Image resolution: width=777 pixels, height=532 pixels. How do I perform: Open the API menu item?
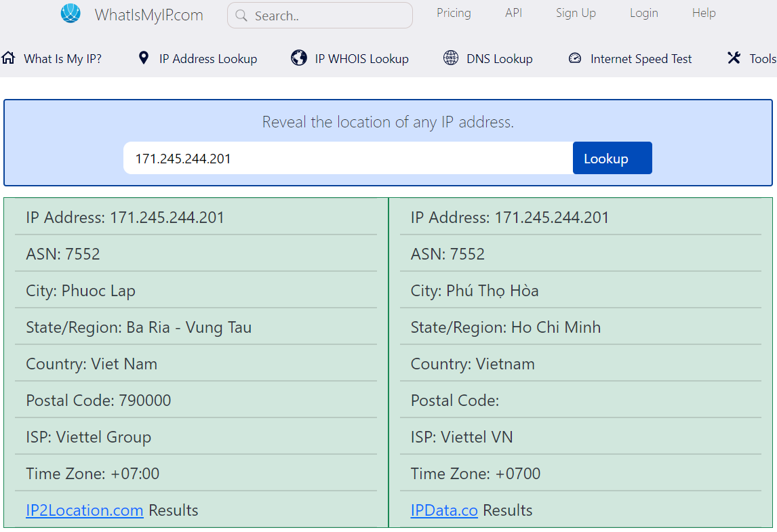click(513, 13)
